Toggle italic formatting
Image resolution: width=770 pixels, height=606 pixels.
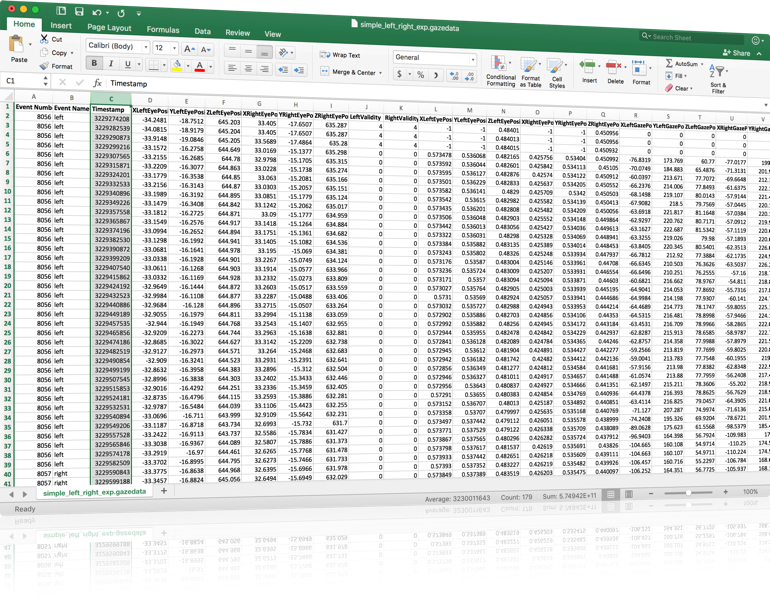point(113,65)
